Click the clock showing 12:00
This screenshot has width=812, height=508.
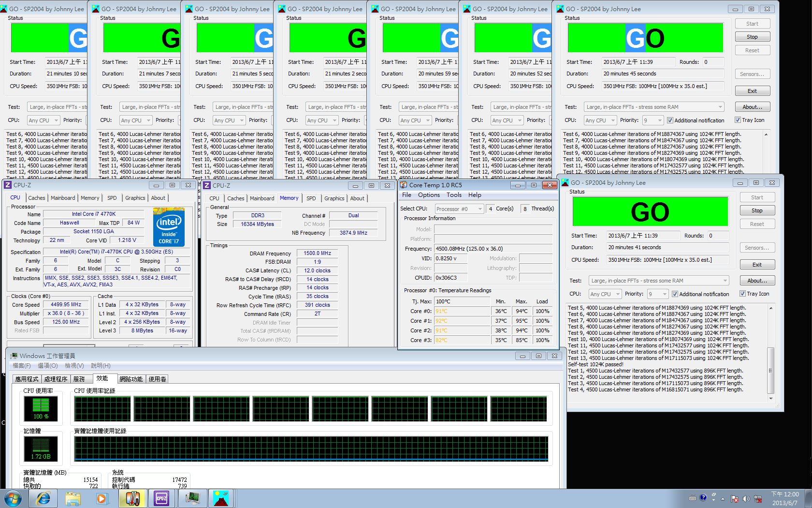click(785, 494)
